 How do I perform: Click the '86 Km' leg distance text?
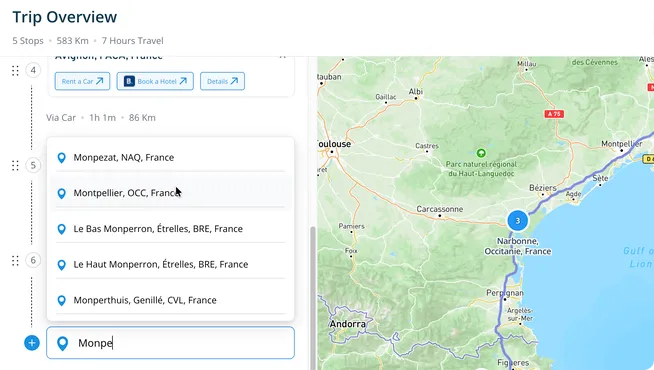pyautogui.click(x=142, y=118)
